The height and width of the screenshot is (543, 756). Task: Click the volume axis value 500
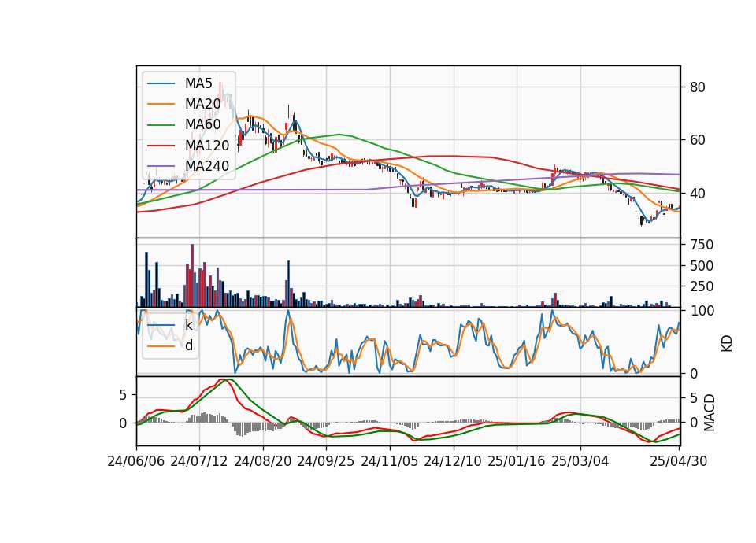click(702, 265)
